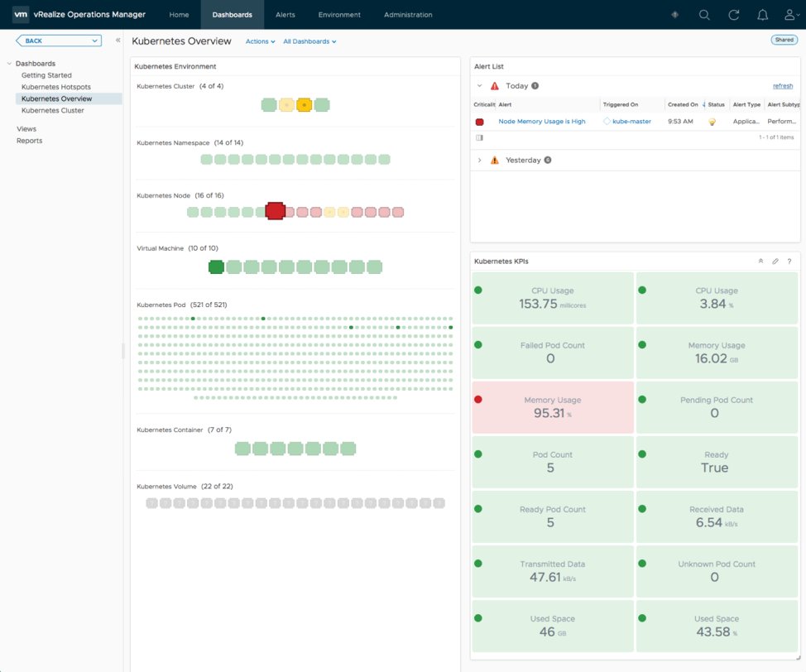Open the Node Memory Usage is High alert
This screenshot has height=672, width=806.
click(542, 122)
